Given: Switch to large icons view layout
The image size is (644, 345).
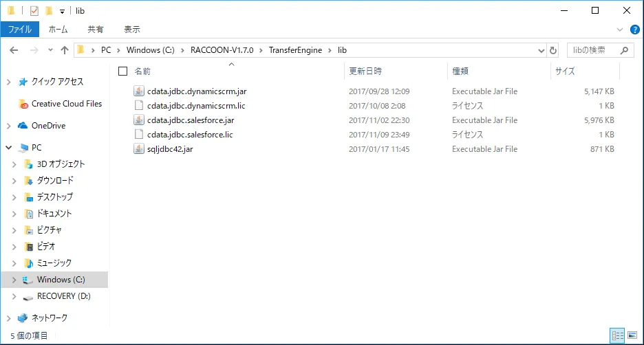Looking at the screenshot, I should pos(632,336).
